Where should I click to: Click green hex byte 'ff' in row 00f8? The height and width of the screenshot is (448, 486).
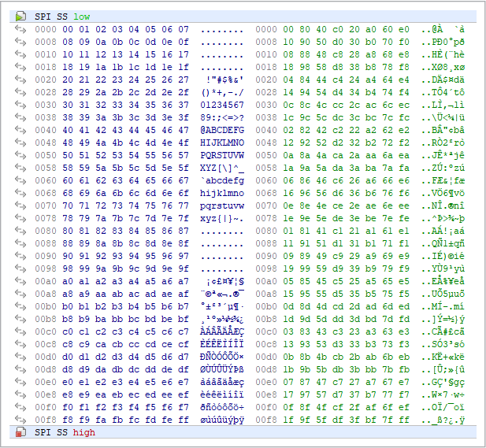404,420
